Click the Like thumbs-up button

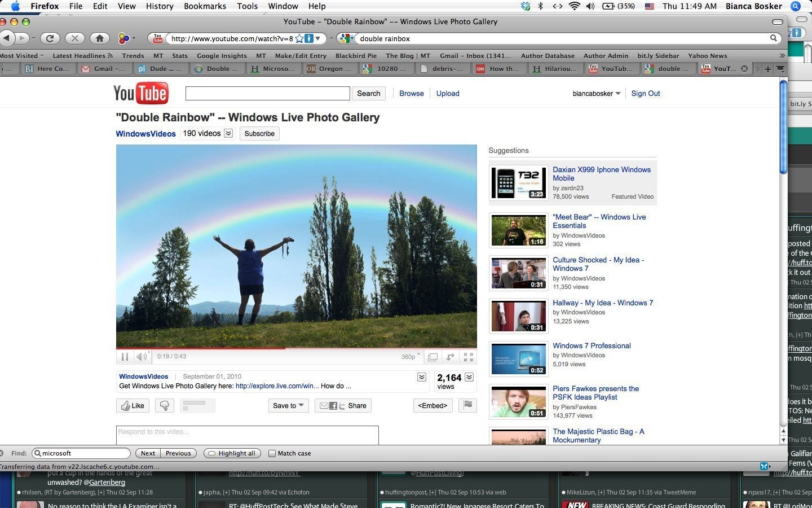tap(133, 405)
